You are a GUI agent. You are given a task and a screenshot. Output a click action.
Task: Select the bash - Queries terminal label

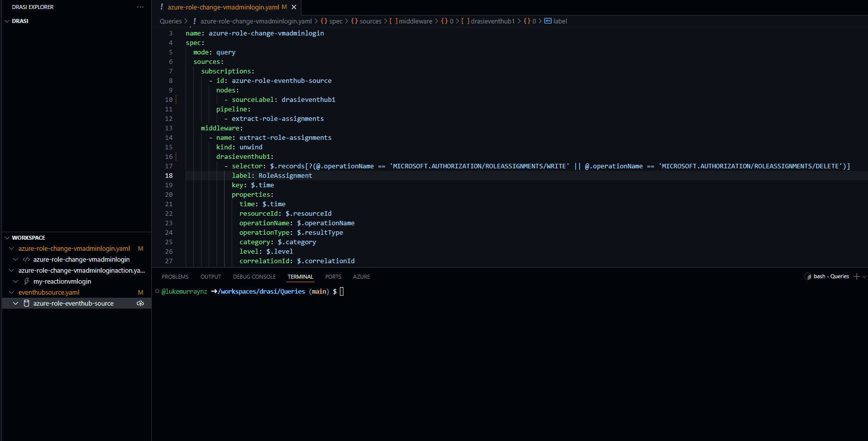[831, 276]
